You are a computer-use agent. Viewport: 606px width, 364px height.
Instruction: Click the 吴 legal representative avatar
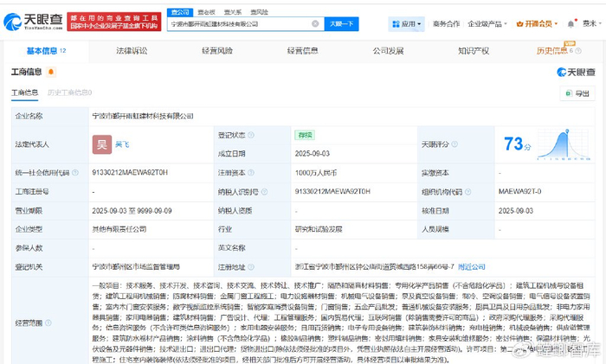(102, 142)
